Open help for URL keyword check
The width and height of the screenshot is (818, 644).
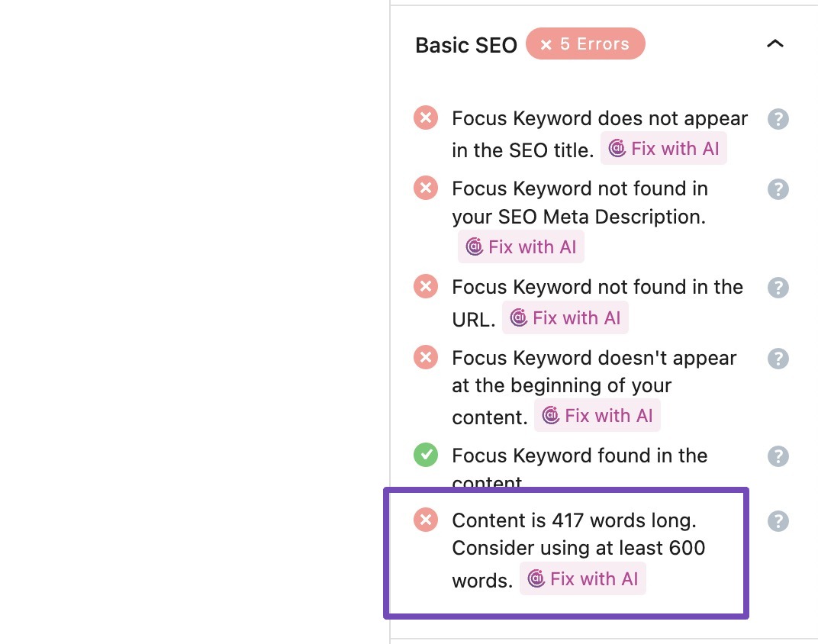[x=778, y=288]
